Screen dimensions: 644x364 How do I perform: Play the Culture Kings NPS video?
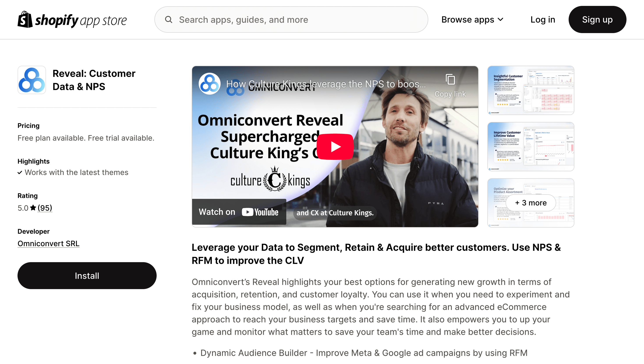coord(335,147)
